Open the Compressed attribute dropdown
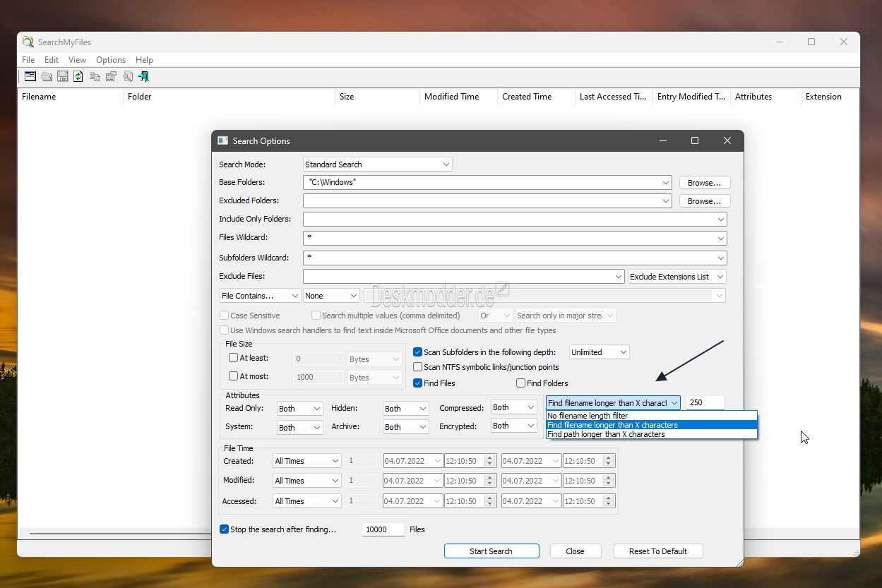882x588 pixels. tap(514, 407)
